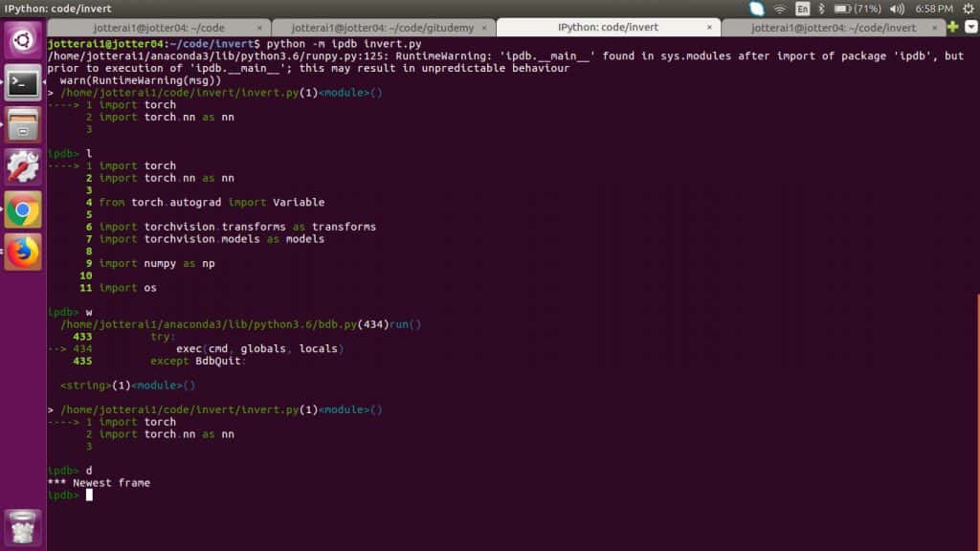Open the battery 71% indicator

pyautogui.click(x=857, y=9)
